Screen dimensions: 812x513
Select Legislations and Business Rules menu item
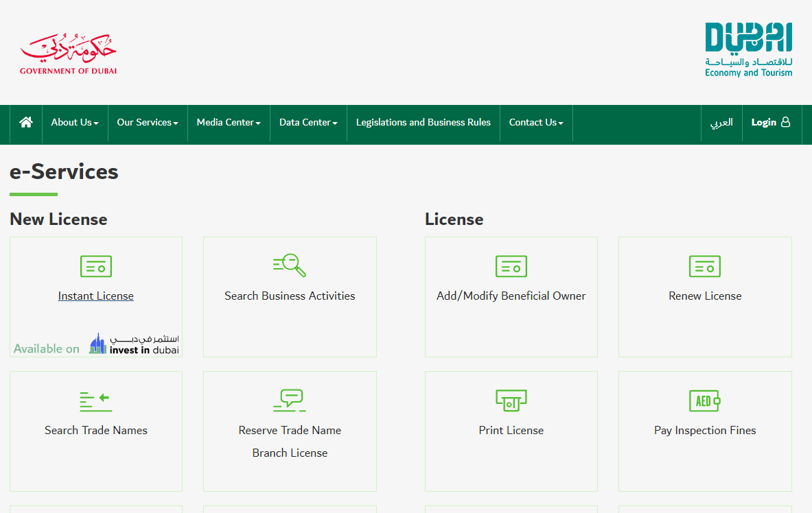coord(423,123)
